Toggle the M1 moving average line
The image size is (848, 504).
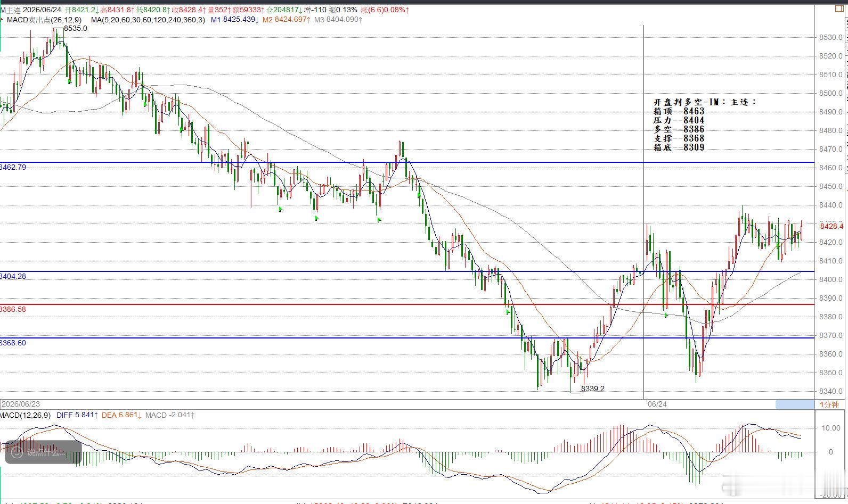pos(235,20)
